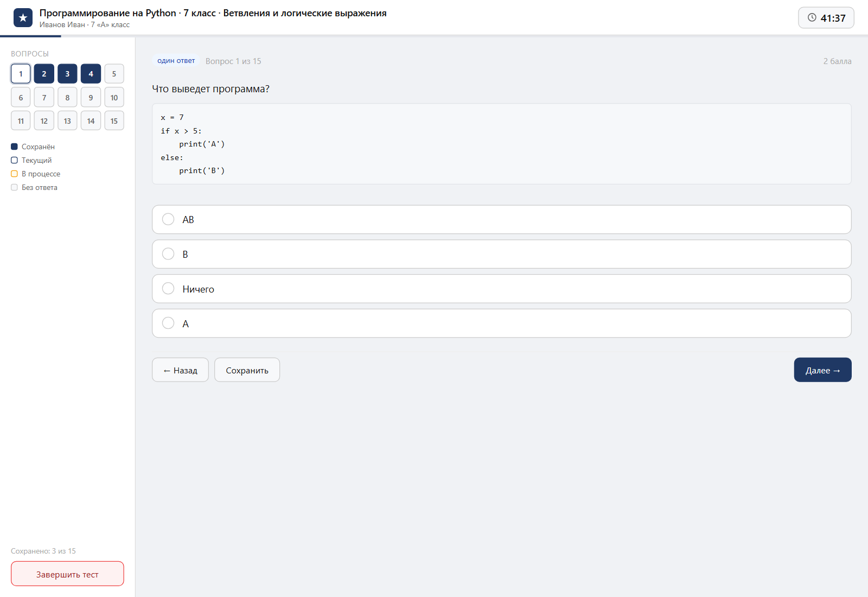Viewport: 868px width, 597px height.
Task: Jump to question 5
Action: (x=114, y=74)
